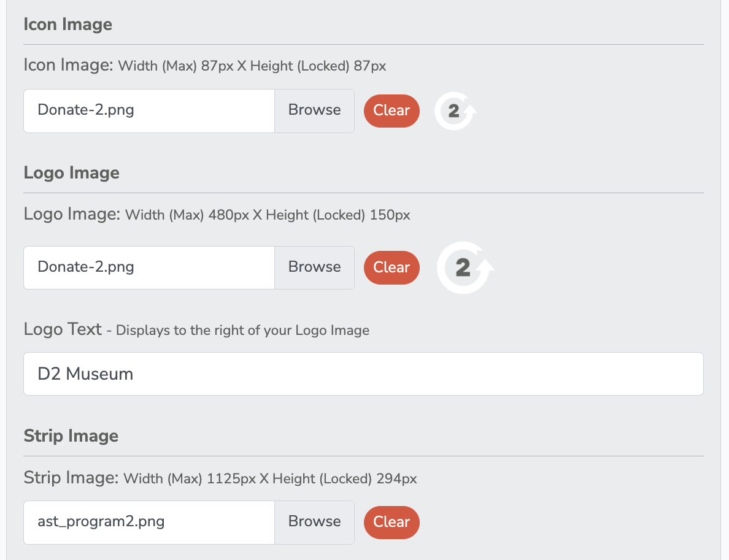Click the Logo Image Donate-2.png file field
729x560 pixels.
pyautogui.click(x=149, y=267)
